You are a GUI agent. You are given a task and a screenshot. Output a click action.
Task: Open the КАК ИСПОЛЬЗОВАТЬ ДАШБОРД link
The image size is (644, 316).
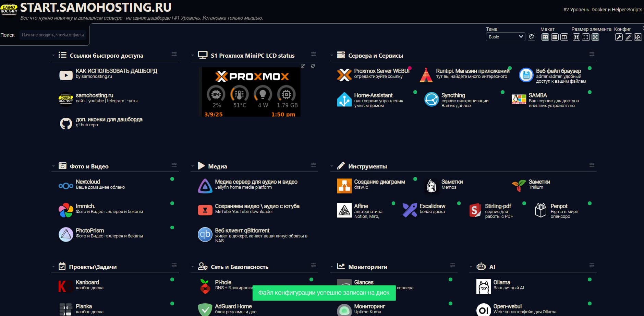click(116, 71)
